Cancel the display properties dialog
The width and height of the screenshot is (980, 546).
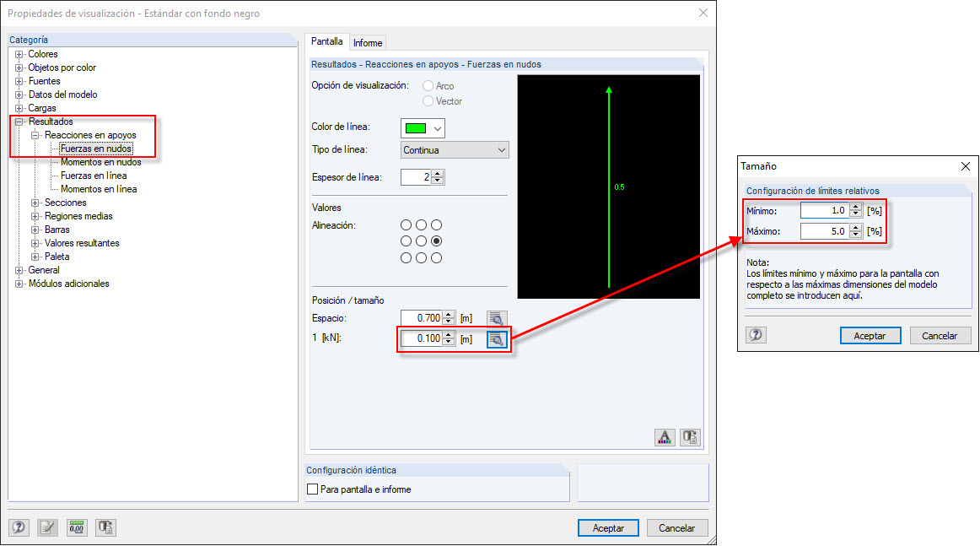pos(676,527)
